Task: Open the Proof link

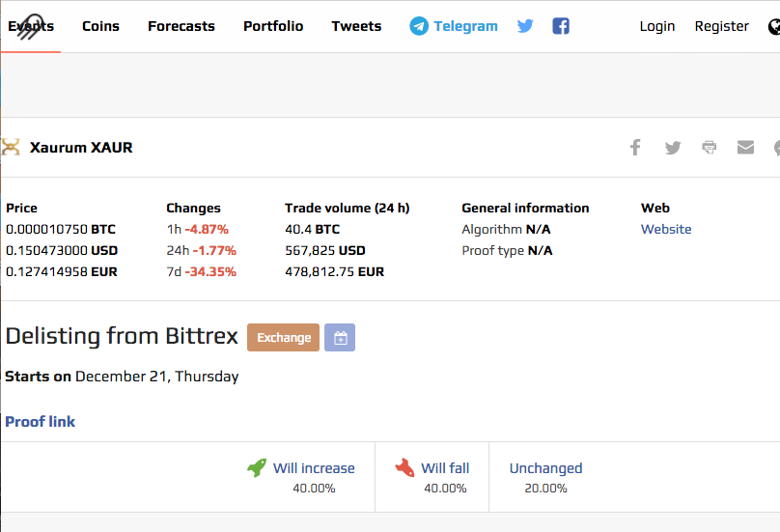Action: 40,422
